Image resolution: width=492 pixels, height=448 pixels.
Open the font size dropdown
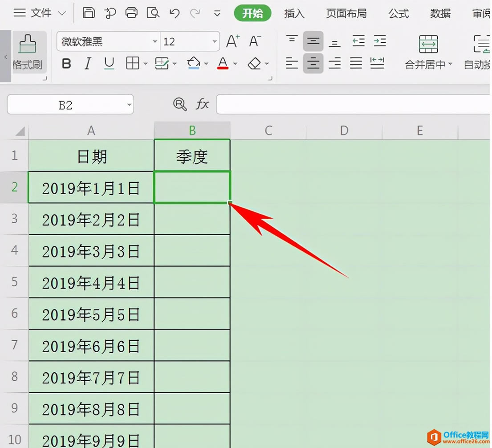(x=214, y=41)
